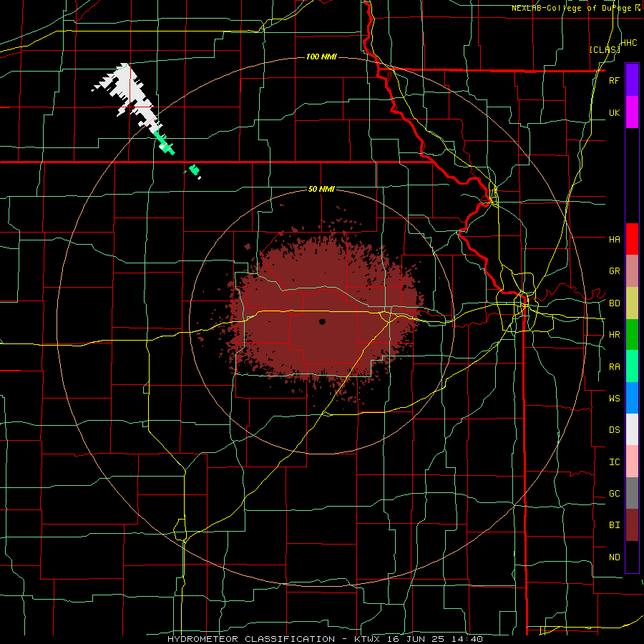The height and width of the screenshot is (644, 644).
Task: Click the WS legend label
Action: (x=615, y=398)
